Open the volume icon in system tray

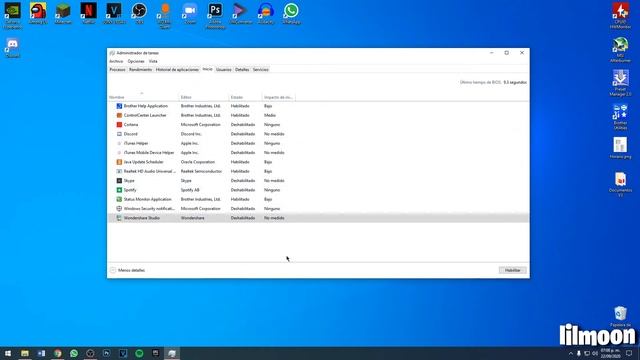[x=595, y=353]
